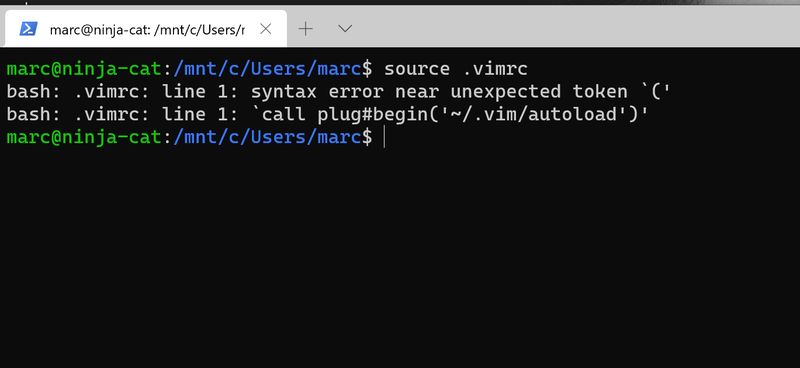Click green 'marc@ninja-cat' on first prompt line

(84, 69)
